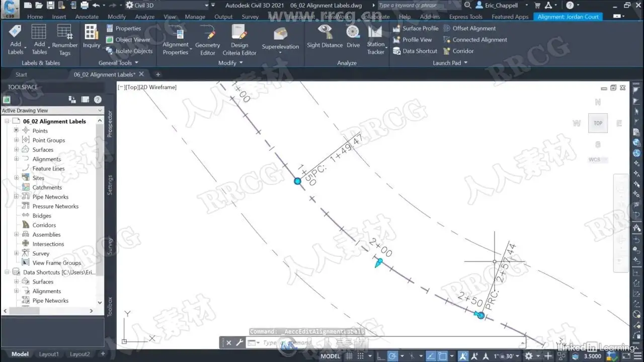
Task: Switch to the Analyze ribbon tab
Action: click(144, 17)
